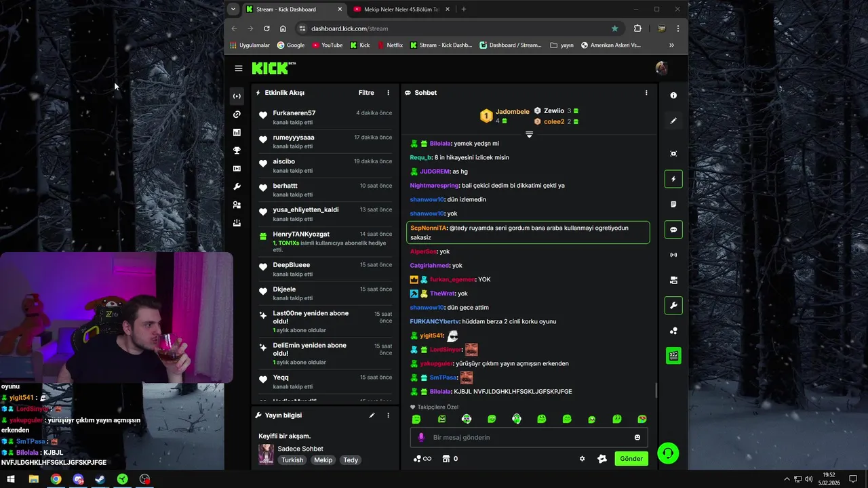Screen dimensions: 868x488
Task: Open chat settings gear icon
Action: click(x=582, y=459)
